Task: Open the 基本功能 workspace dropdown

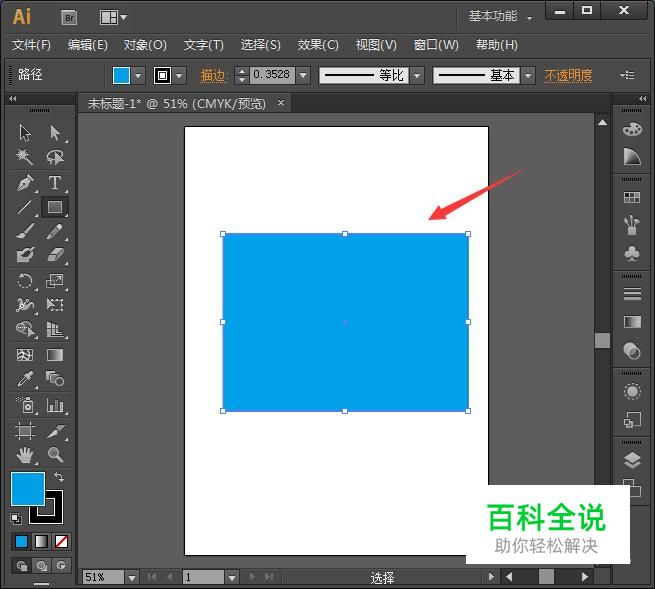Action: tap(500, 16)
